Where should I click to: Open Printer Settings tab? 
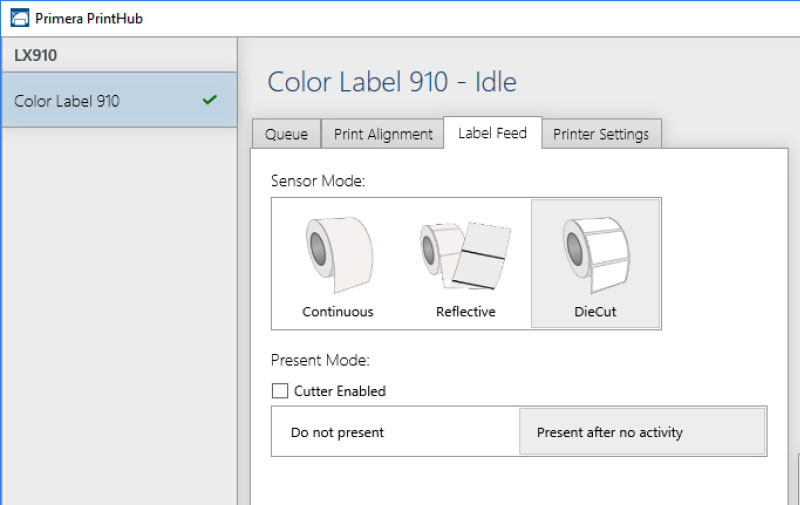coord(601,134)
